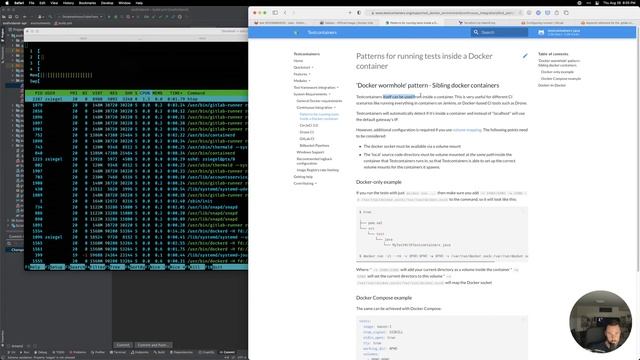
Task: Click Commit button in IntelliJ commit panel
Action: 123,345
